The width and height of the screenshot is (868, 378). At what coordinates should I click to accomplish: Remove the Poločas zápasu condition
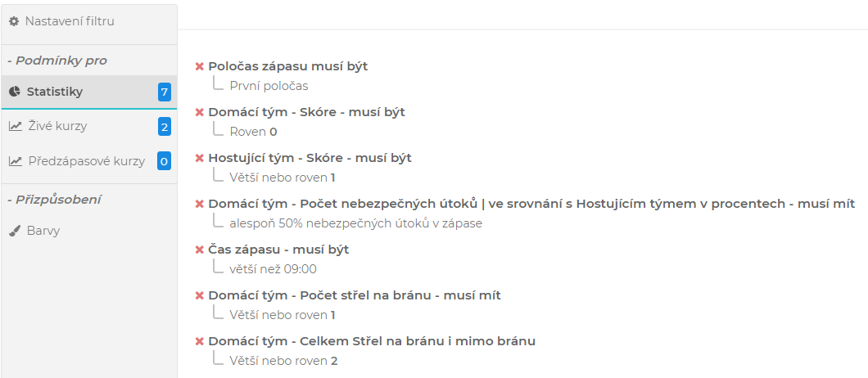click(199, 66)
